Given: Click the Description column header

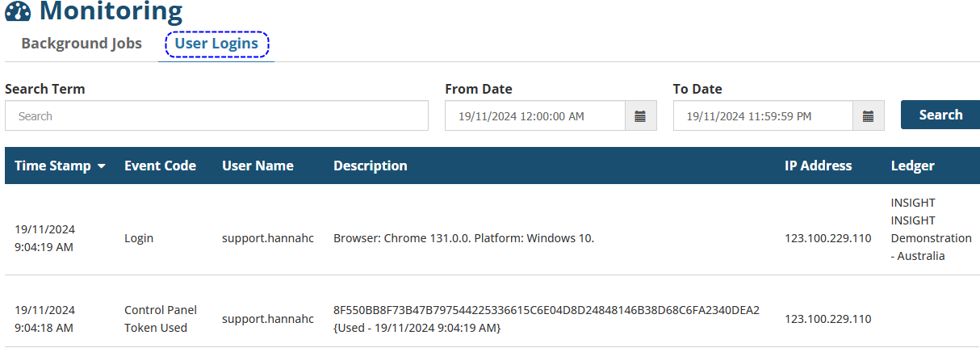Looking at the screenshot, I should click(x=370, y=166).
